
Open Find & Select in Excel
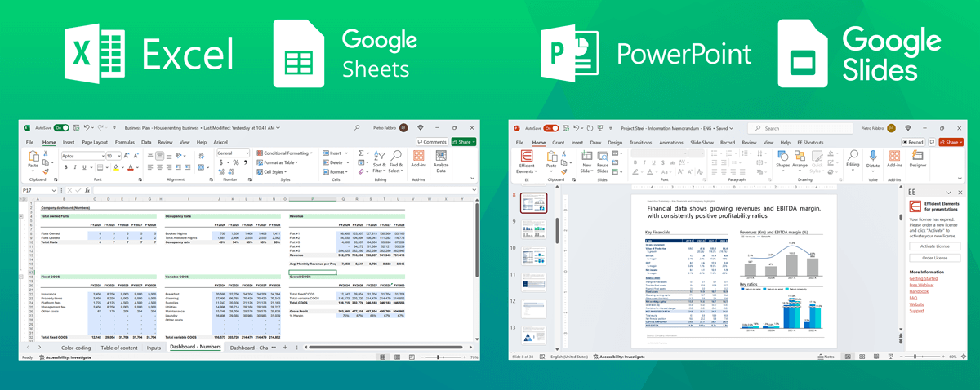pyautogui.click(x=395, y=160)
